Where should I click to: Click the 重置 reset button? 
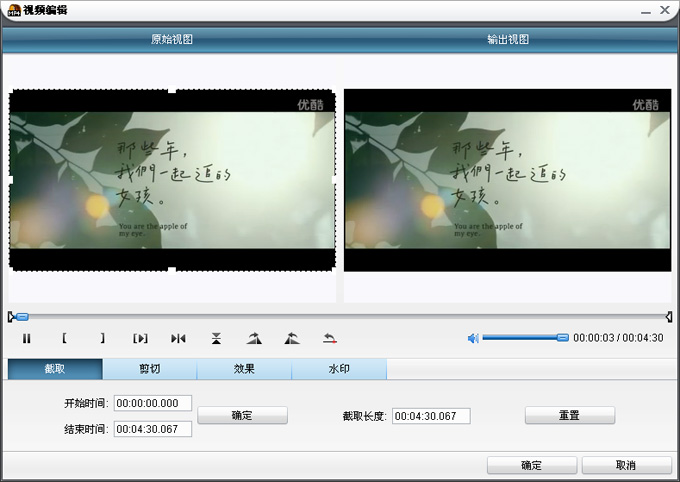click(570, 415)
